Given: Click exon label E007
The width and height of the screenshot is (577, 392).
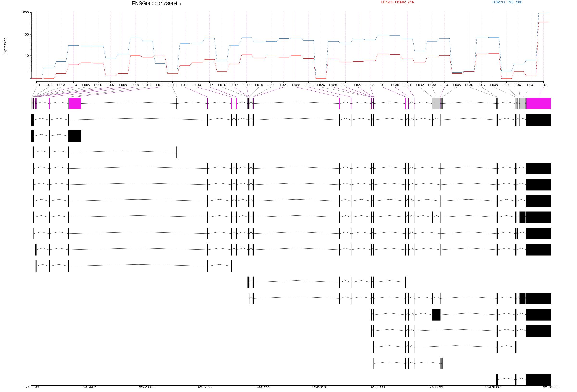Looking at the screenshot, I should point(111,85).
